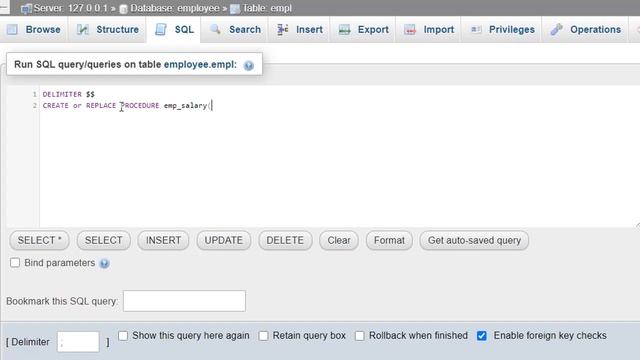Open Bind parameters help icon
The height and width of the screenshot is (360, 640).
(x=104, y=264)
